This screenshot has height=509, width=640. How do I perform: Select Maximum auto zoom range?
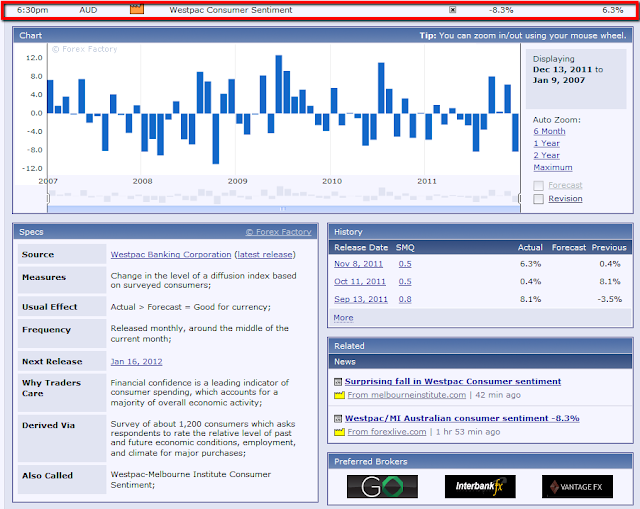pyautogui.click(x=553, y=167)
